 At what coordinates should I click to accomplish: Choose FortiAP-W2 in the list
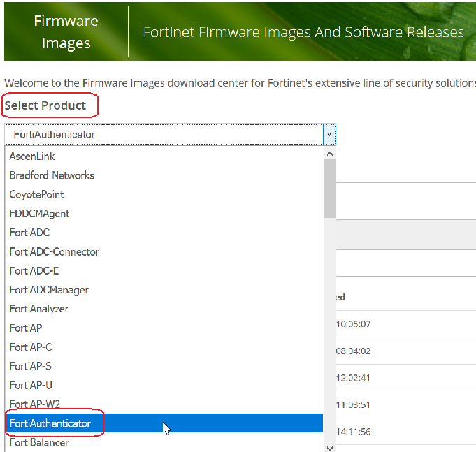[x=34, y=404]
